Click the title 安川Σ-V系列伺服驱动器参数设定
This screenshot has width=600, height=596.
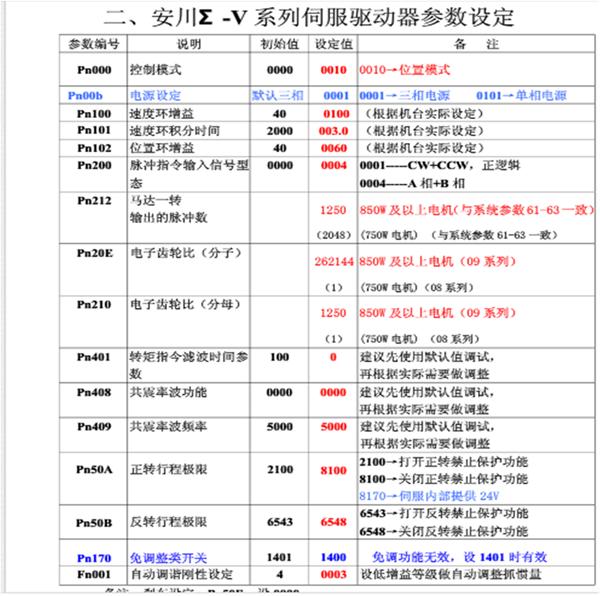coord(309,17)
